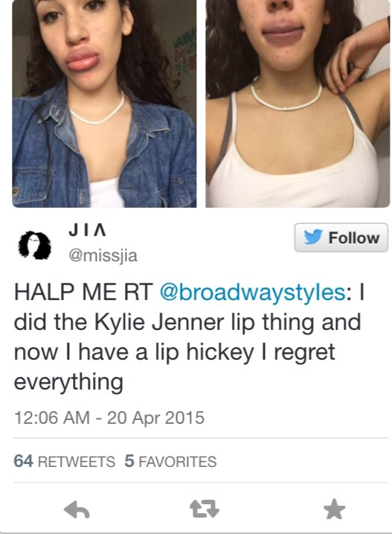Screen dimensions: 392x534
Task: Follow the @missjia account
Action: pos(341,238)
